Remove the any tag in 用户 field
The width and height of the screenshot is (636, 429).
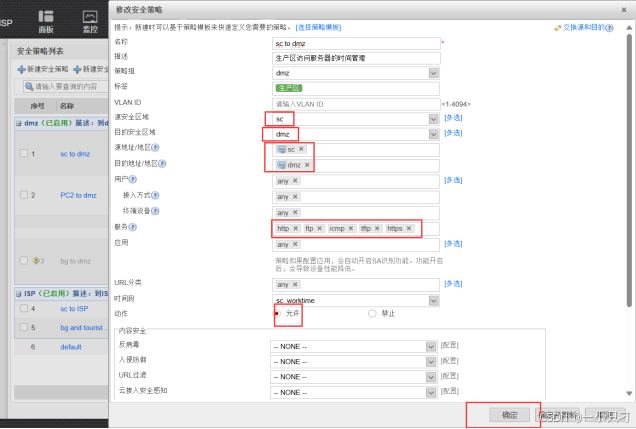[x=295, y=180]
